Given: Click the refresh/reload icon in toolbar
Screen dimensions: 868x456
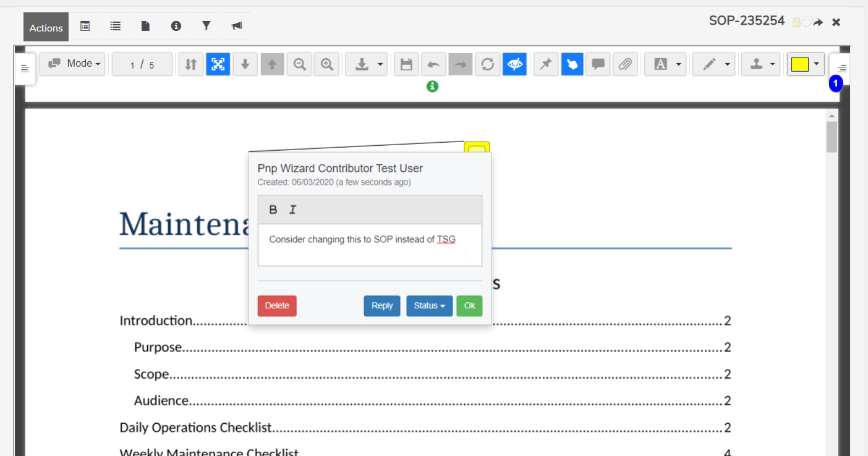Looking at the screenshot, I should [487, 64].
